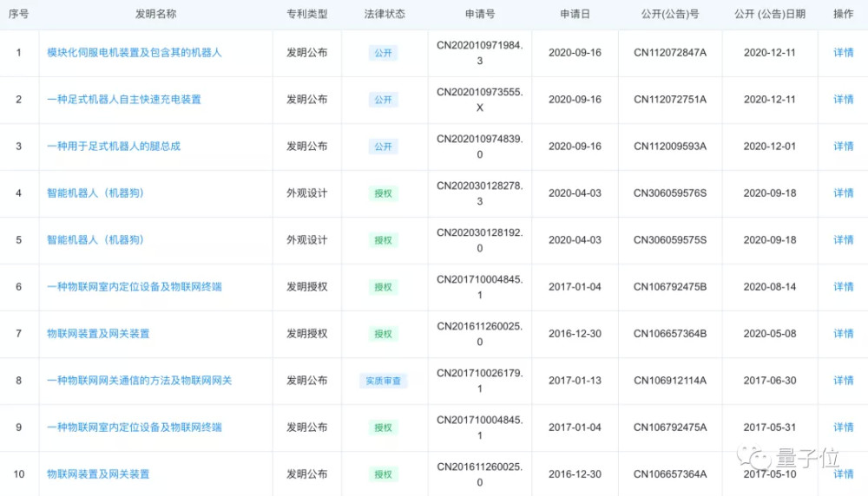Image resolution: width=868 pixels, height=496 pixels.
Task: Click 发明授权 type in row 7
Action: point(306,334)
